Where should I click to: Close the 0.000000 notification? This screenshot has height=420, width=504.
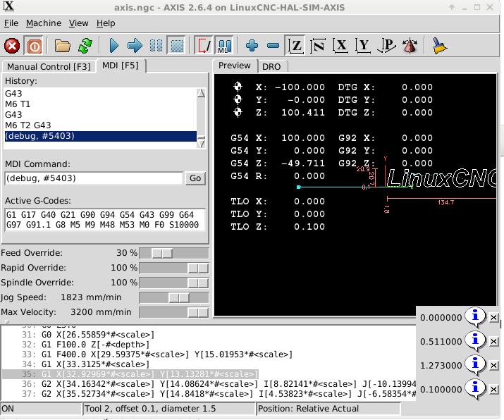point(493,318)
